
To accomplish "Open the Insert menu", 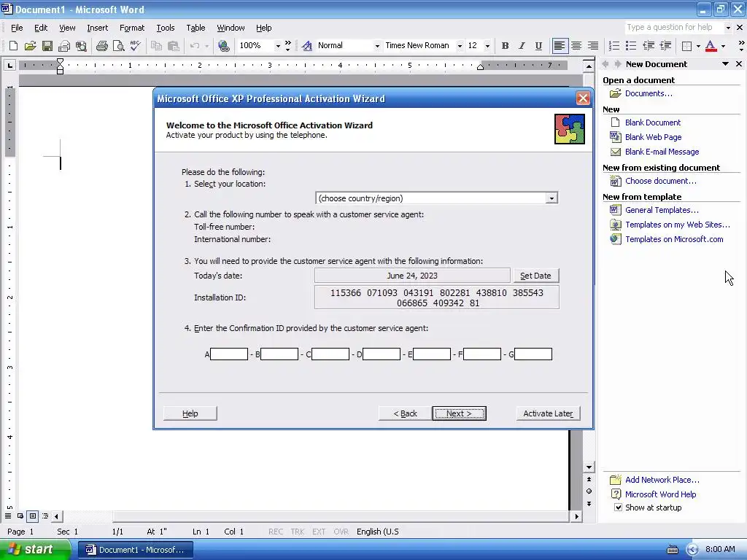I will [97, 28].
